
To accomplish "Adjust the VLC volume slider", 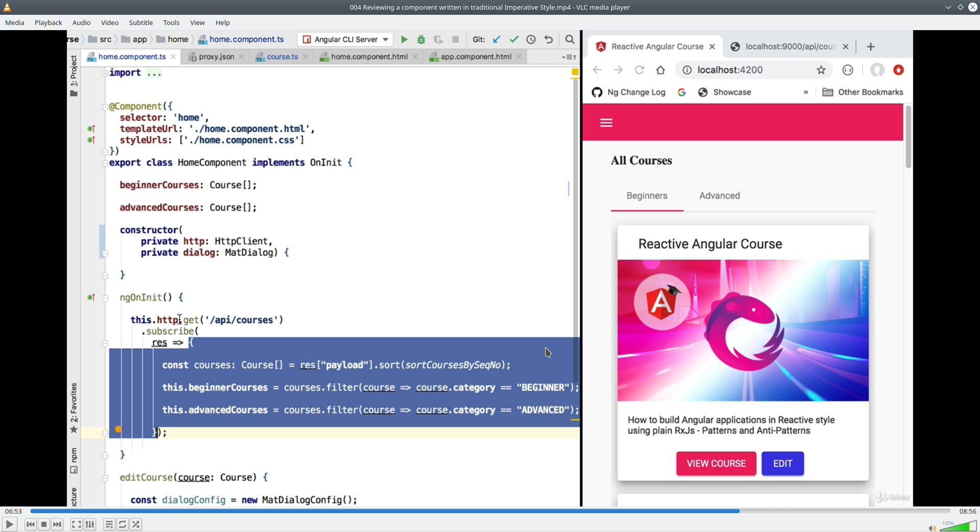I will click(x=958, y=526).
